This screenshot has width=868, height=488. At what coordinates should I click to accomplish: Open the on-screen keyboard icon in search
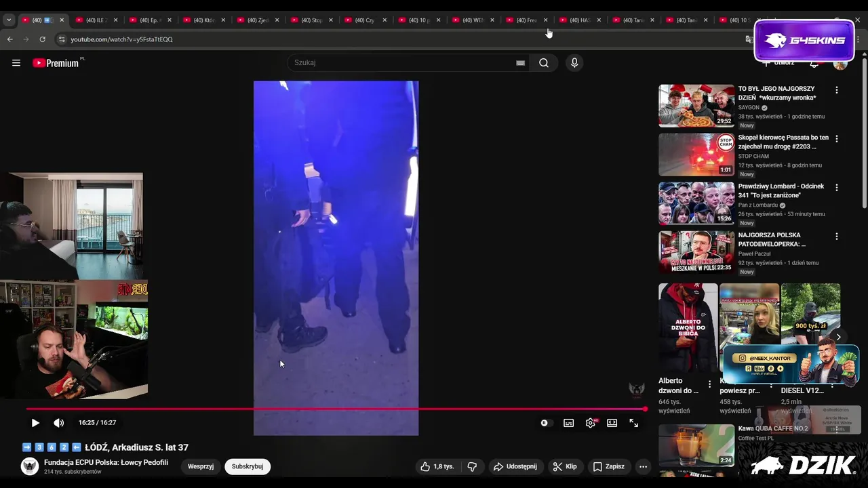point(520,63)
